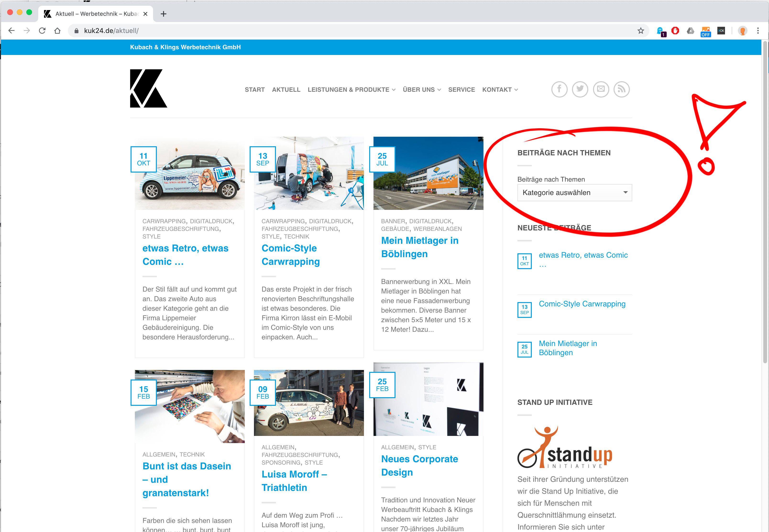Screen dimensions: 769x532
Task: Open the post 'Comic-Style Carwrapping'
Action: coord(291,255)
